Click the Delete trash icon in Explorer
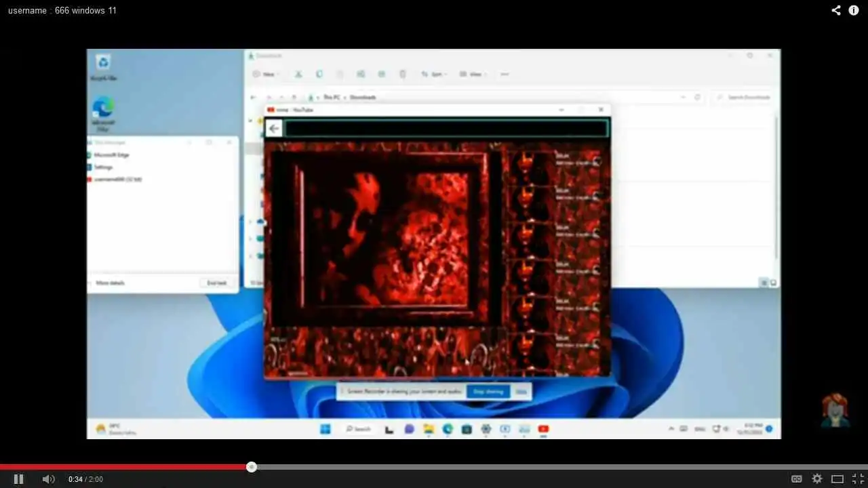The height and width of the screenshot is (488, 868). point(403,74)
